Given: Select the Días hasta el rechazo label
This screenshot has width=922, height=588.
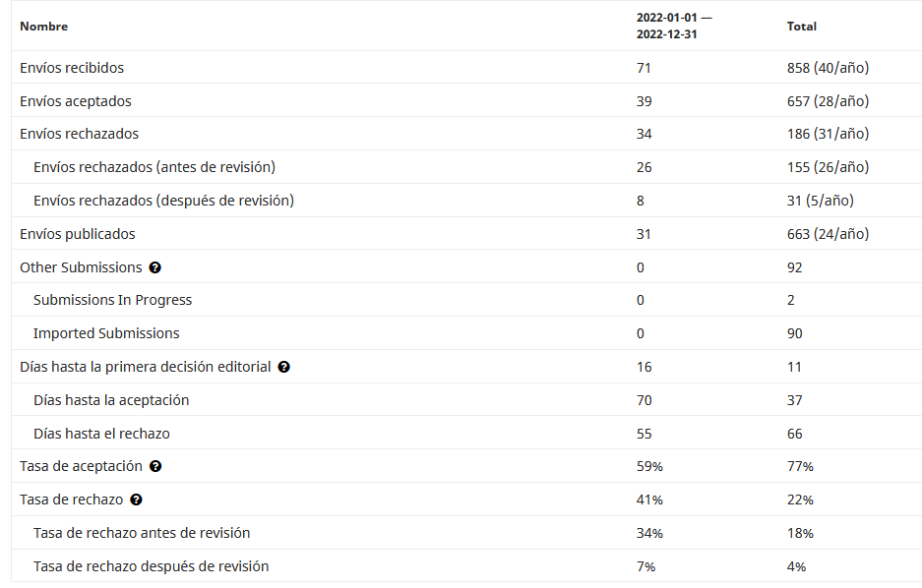Looking at the screenshot, I should [x=108, y=434].
